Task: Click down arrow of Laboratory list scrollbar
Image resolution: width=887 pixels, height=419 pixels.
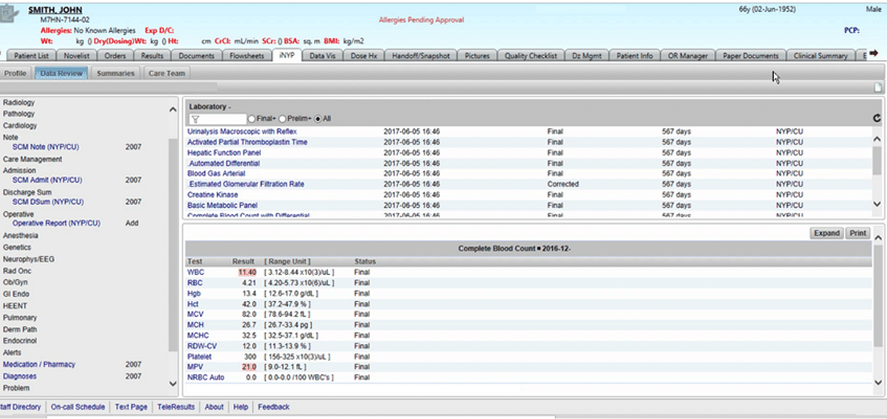Action: pyautogui.click(x=877, y=204)
